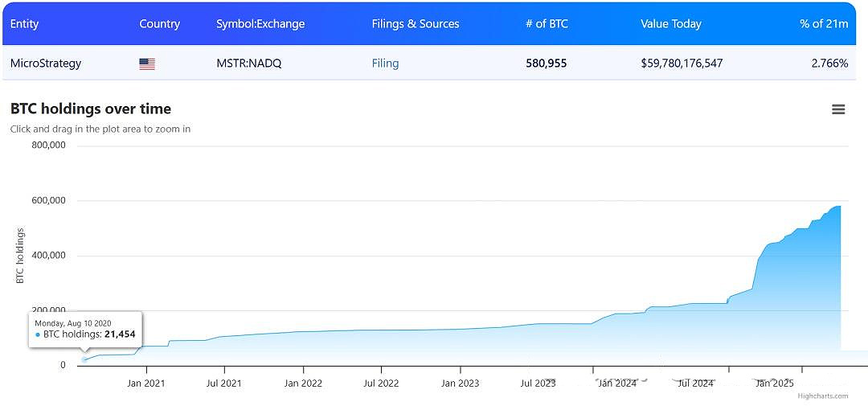Screen dimensions: 868x406
Task: Click the United States flag icon
Action: pyautogui.click(x=147, y=64)
